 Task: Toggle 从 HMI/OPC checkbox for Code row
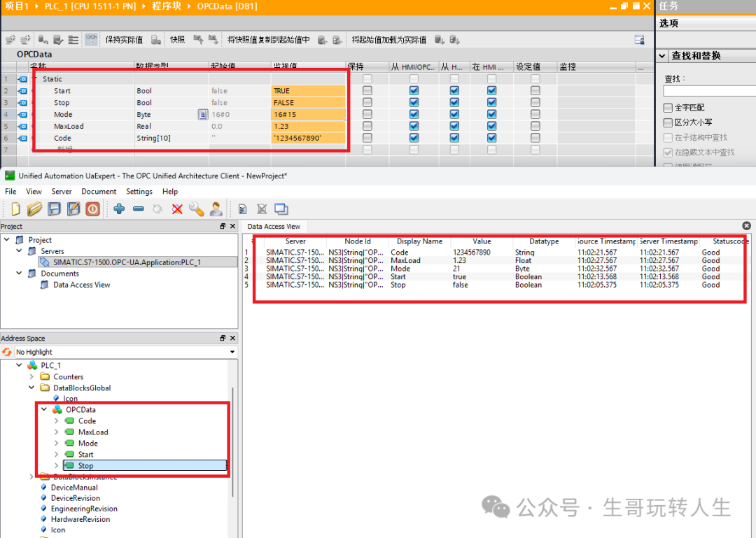coord(414,137)
